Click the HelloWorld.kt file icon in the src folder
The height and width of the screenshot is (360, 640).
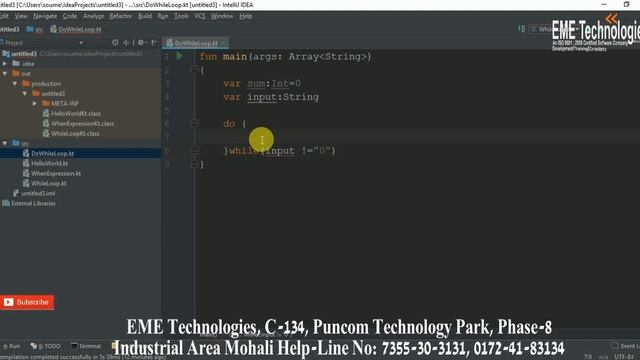point(26,163)
